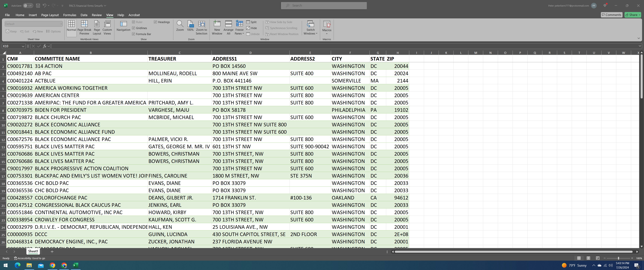This screenshot has width=644, height=270.
Task: Click the horizontal scrollbar
Action: [514, 252]
